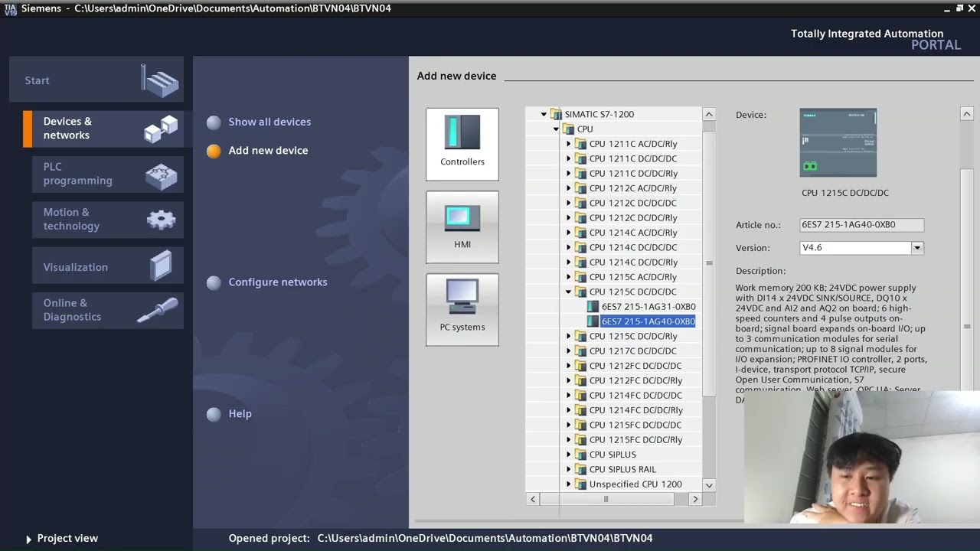
Task: Click CPU 1215FC DC/DC/DC folder icon
Action: (x=580, y=425)
